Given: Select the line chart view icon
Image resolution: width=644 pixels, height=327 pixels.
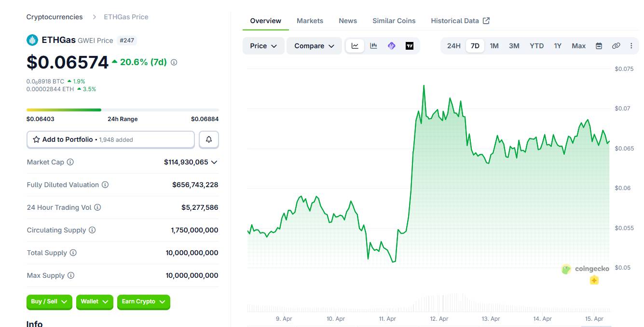Looking at the screenshot, I should [355, 45].
